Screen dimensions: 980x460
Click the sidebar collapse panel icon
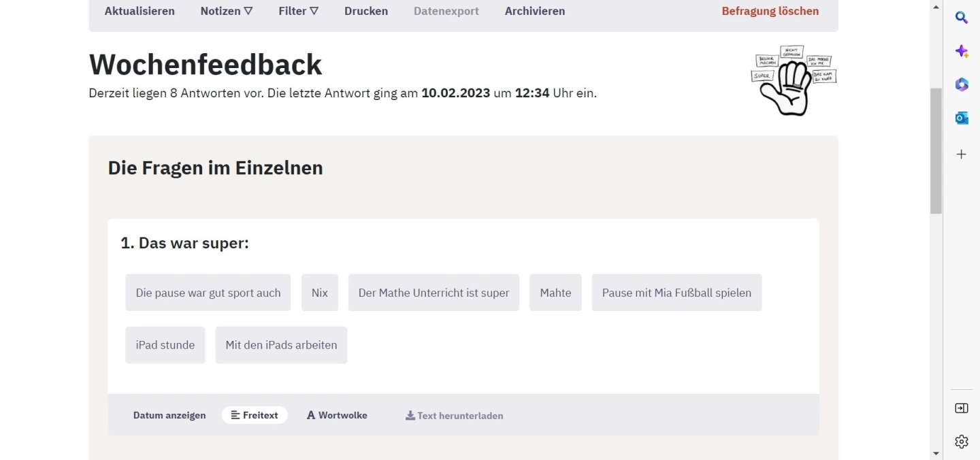(x=961, y=408)
